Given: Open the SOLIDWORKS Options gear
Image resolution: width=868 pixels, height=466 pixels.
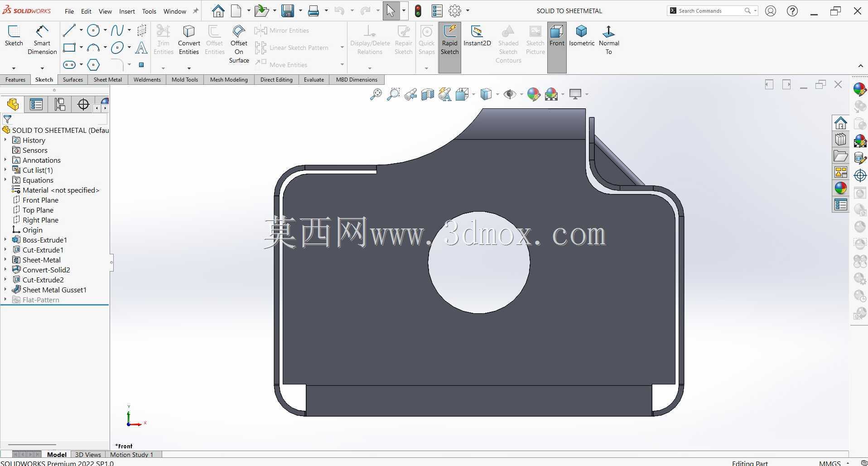Looking at the screenshot, I should click(455, 11).
